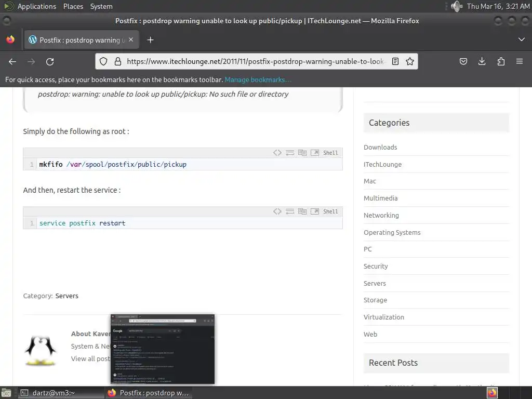
Task: Open the Storage category
Action: pos(375,300)
